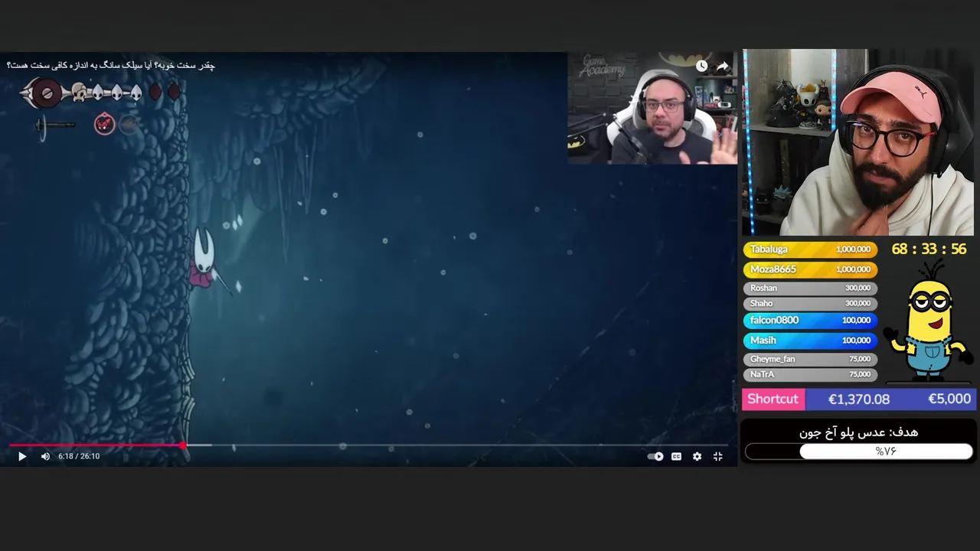This screenshot has width=980, height=551.
Task: Click the red crest tool icon in HUD
Action: tap(104, 123)
